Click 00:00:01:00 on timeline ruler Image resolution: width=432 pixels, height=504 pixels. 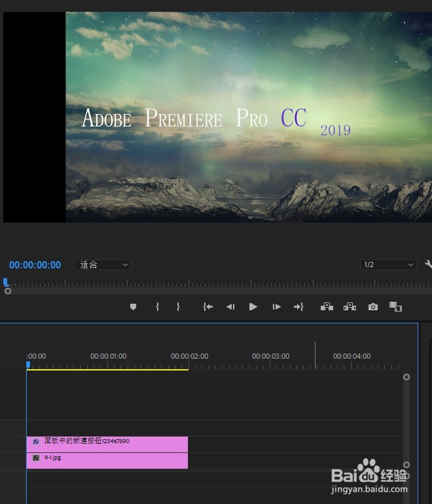tap(108, 356)
